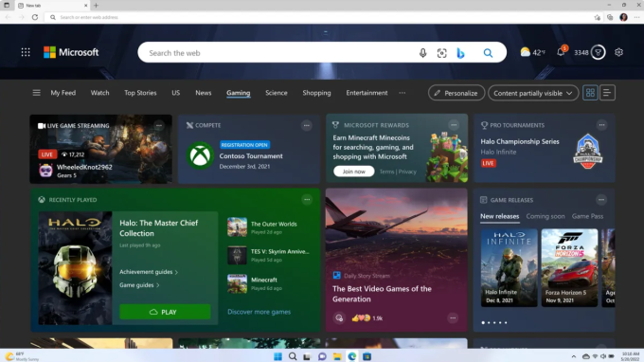Switch to Game Pass tab

[x=587, y=217]
